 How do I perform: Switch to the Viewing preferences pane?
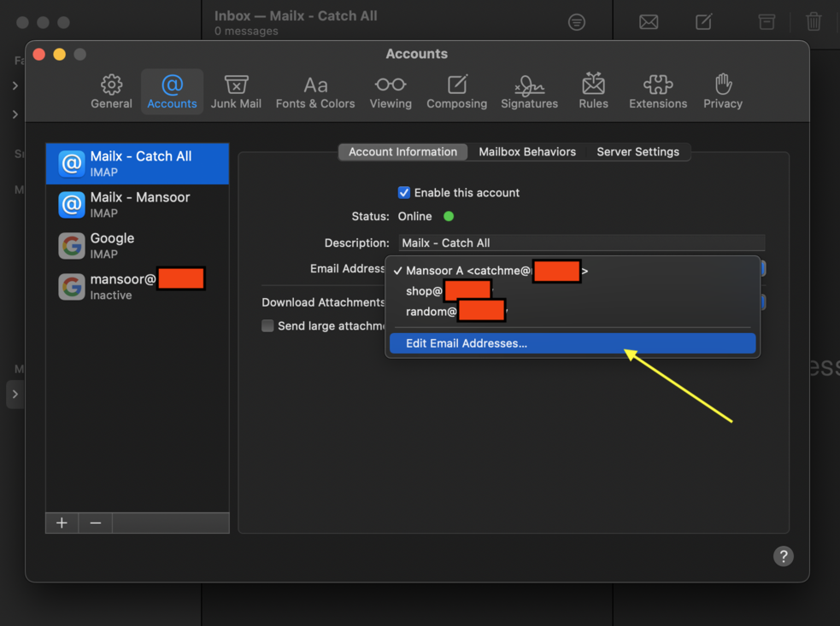391,91
